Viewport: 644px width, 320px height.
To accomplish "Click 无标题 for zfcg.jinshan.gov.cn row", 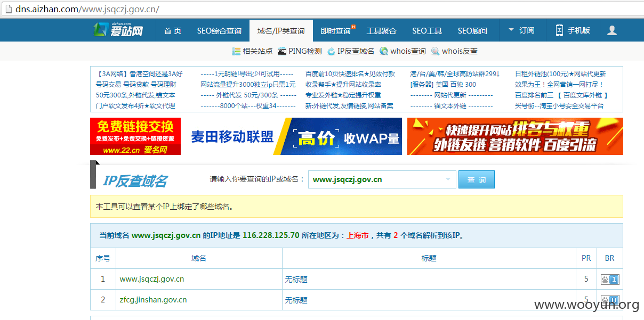I will (x=296, y=300).
